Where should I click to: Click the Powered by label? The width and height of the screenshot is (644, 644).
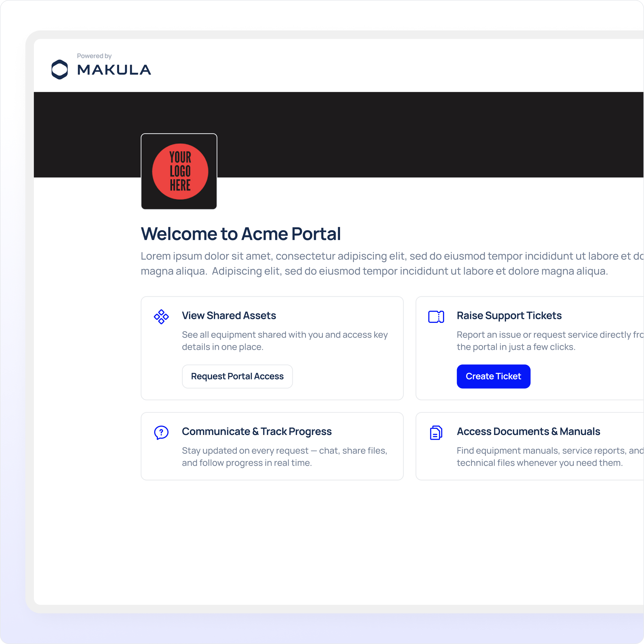(x=94, y=56)
